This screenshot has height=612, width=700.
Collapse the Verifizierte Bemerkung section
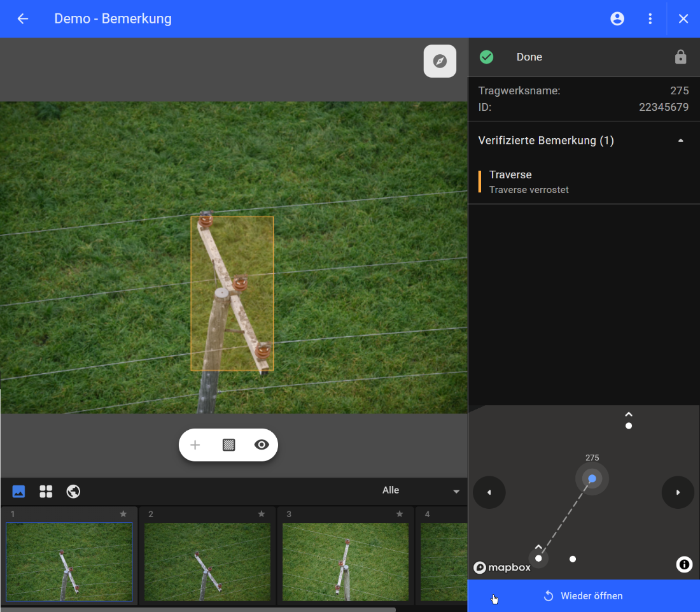680,140
